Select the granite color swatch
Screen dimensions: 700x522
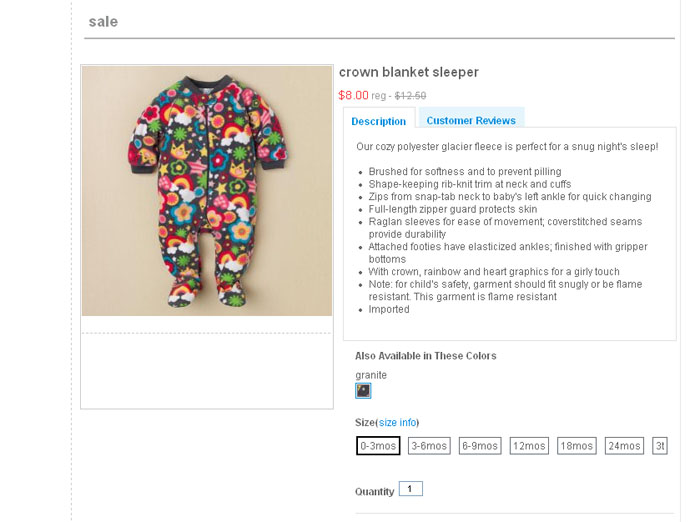click(x=363, y=391)
